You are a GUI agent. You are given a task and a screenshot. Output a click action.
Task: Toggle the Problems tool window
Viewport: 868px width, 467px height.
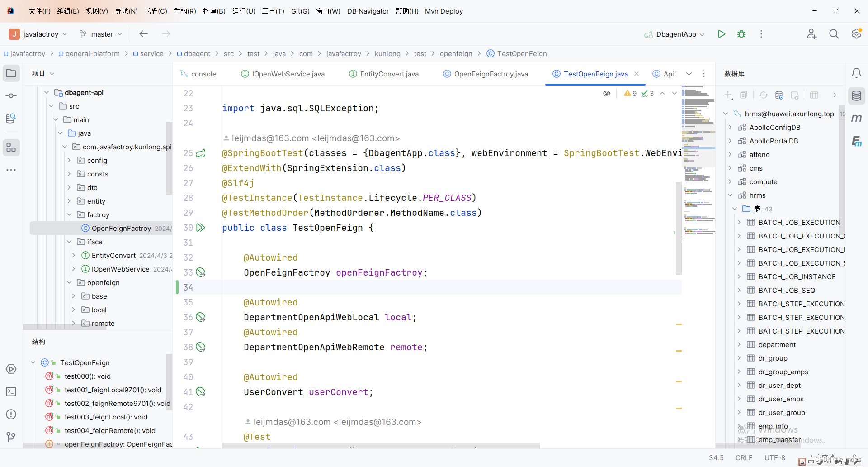pos(11,414)
